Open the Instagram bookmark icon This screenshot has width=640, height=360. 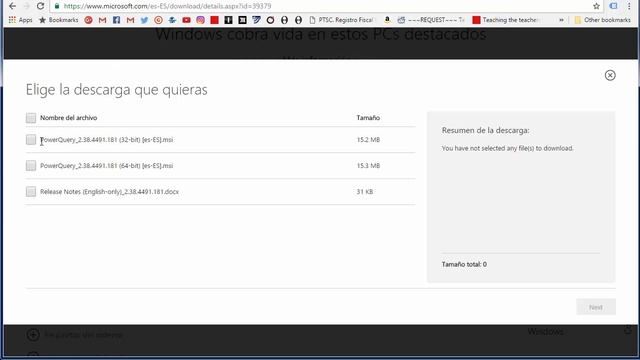click(200, 20)
